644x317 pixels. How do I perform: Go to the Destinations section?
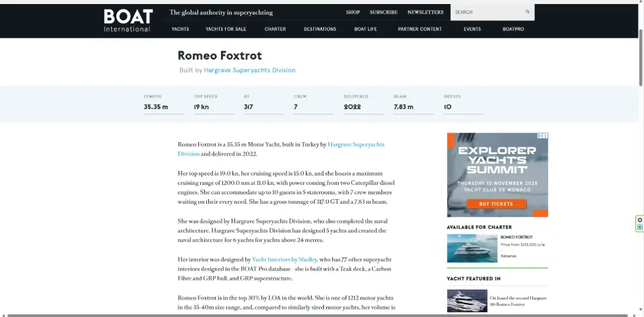[x=320, y=29]
